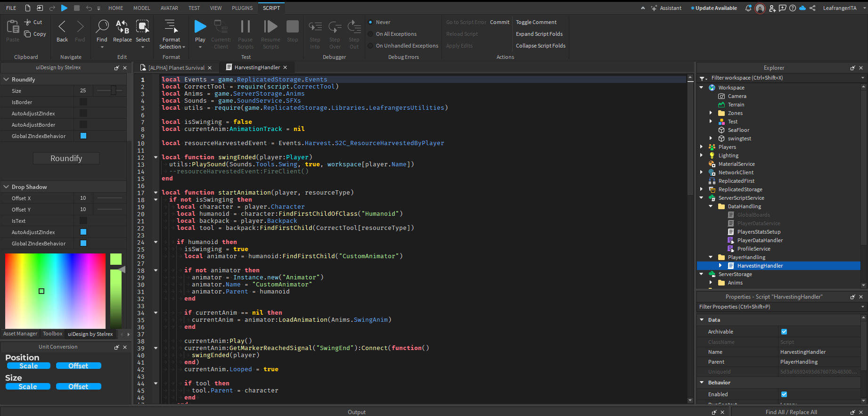Expand the Players service node
This screenshot has width=868, height=416.
pos(701,147)
